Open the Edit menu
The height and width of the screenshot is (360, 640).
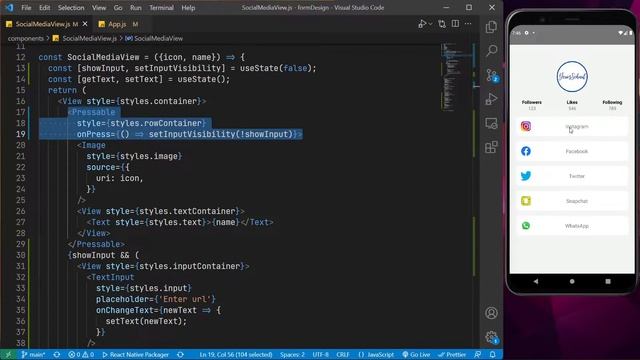(44, 8)
